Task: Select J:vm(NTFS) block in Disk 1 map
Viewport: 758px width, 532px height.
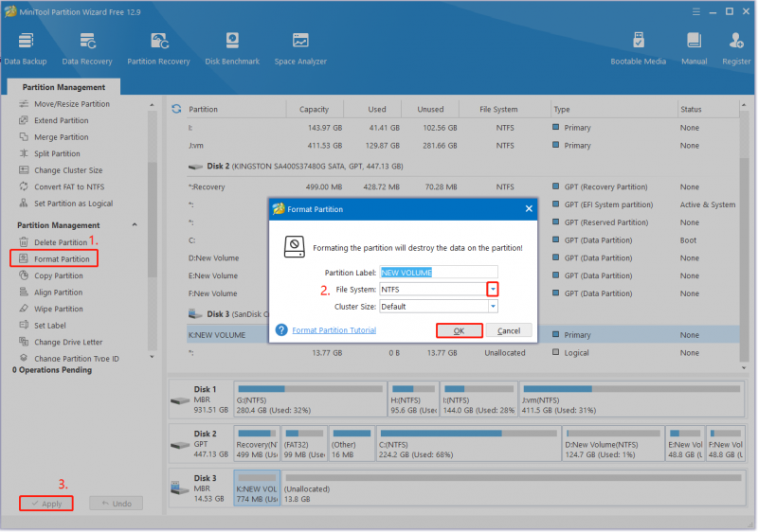Action: tap(631, 399)
